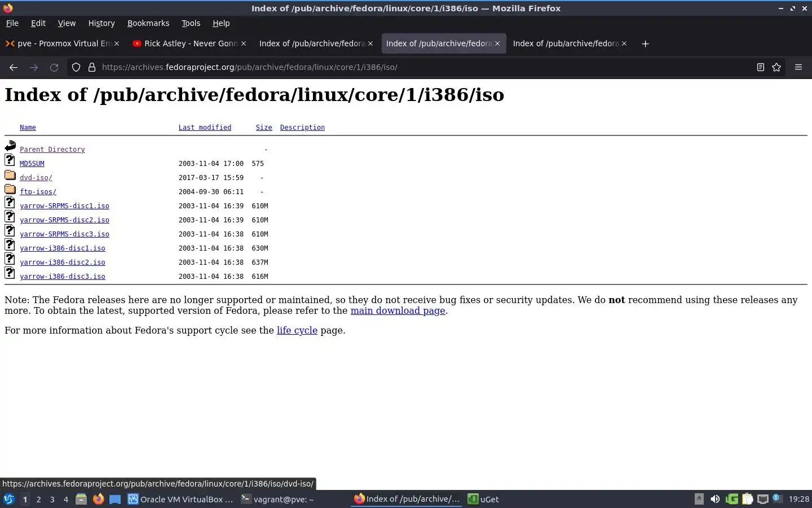Open the uGet tray icon
The image size is (812, 508).
click(x=732, y=499)
